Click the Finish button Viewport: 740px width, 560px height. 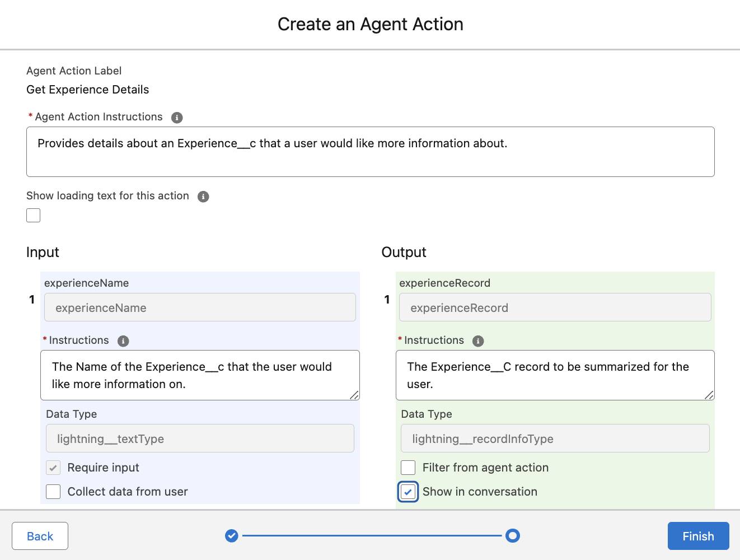pos(698,536)
